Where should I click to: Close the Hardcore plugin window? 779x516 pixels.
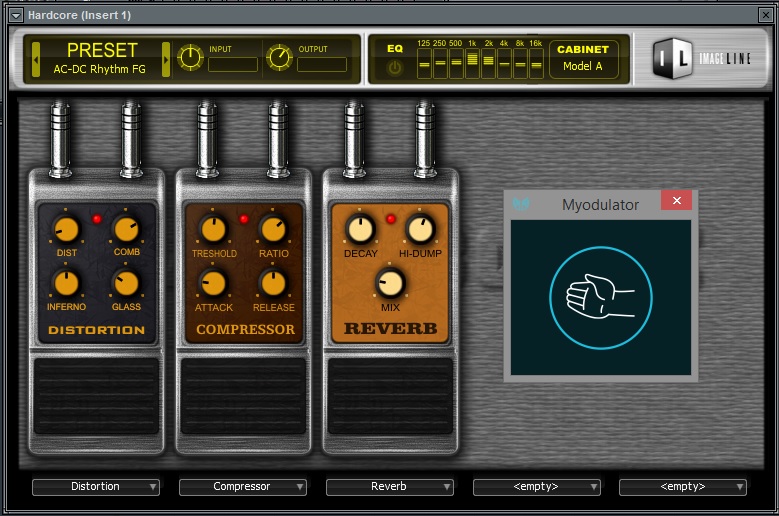[x=766, y=15]
